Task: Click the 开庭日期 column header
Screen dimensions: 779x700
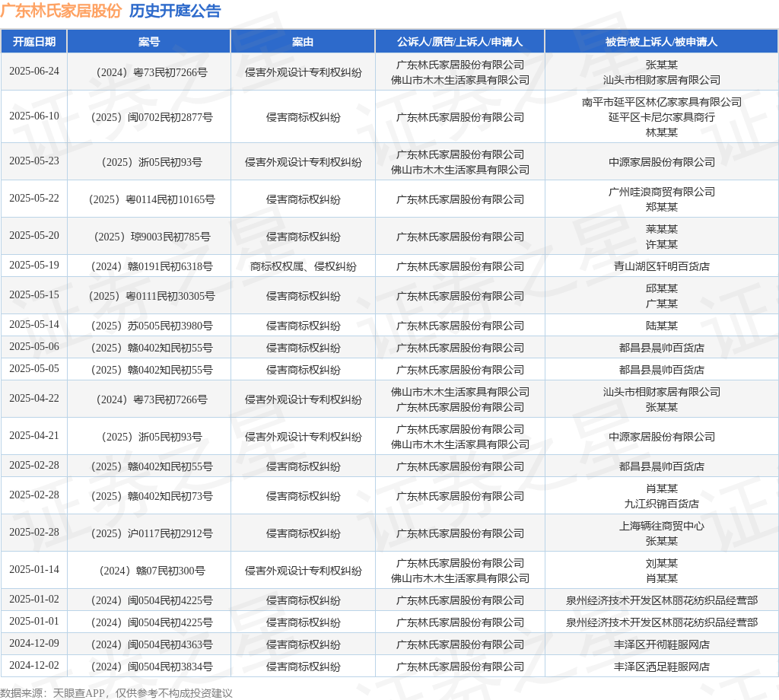Action: [x=33, y=42]
